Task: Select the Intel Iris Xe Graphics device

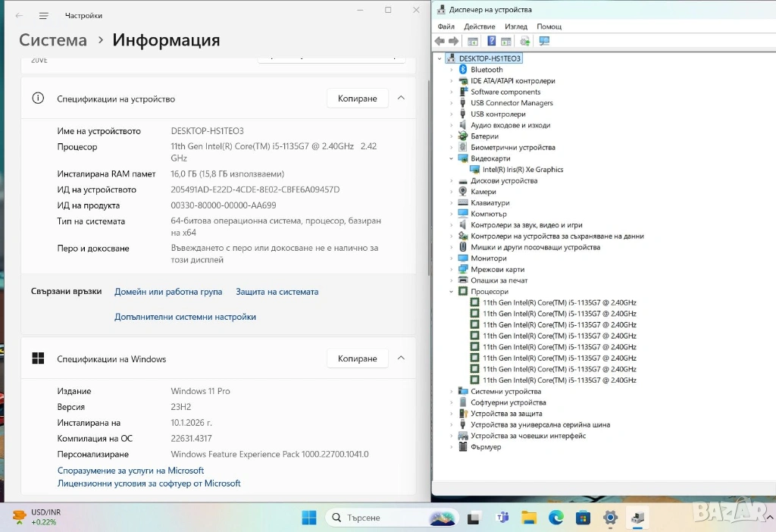Action: coord(523,170)
